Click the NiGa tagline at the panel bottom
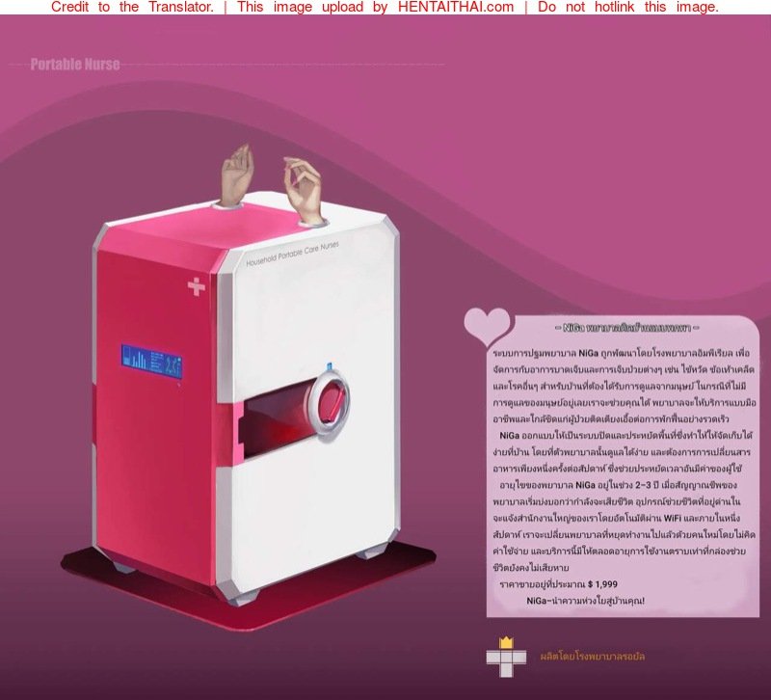The height and width of the screenshot is (700, 771). click(x=584, y=601)
